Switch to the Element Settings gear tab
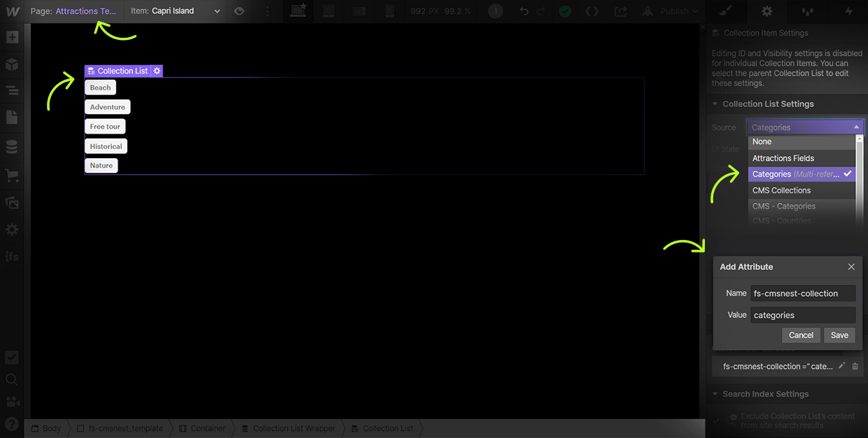The image size is (868, 438). [767, 11]
